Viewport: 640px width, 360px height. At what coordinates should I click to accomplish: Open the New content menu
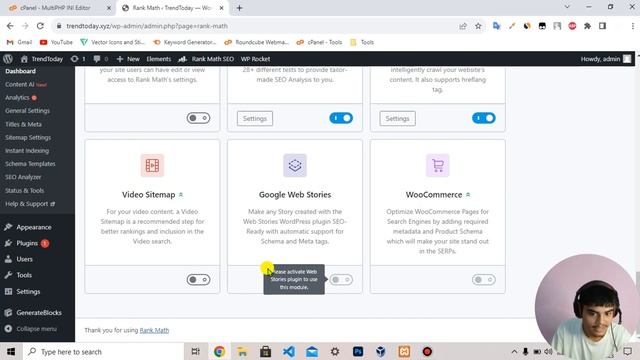tap(128, 59)
